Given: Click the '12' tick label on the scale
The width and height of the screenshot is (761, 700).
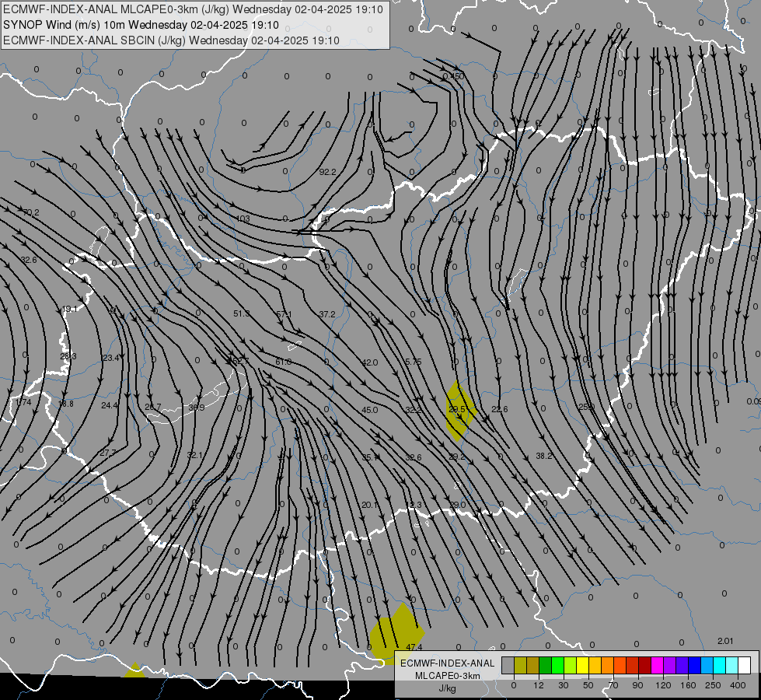Looking at the screenshot, I should coord(539,685).
